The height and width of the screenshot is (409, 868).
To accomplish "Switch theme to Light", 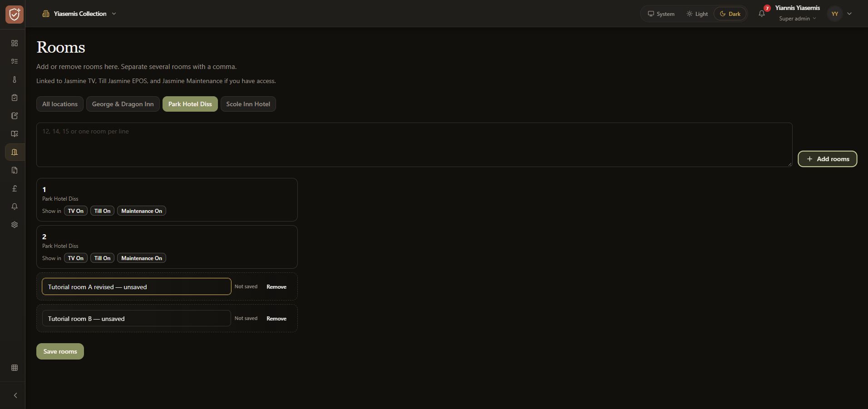I will [x=697, y=14].
